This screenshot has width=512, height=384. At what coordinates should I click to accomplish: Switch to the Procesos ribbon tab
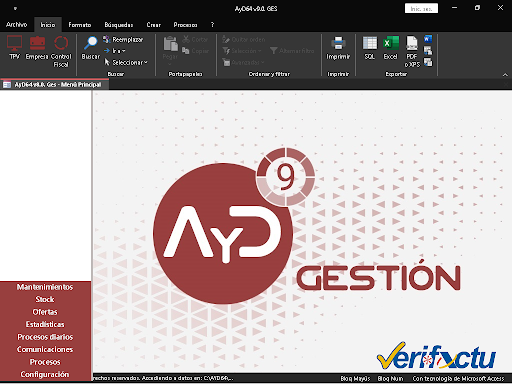185,25
